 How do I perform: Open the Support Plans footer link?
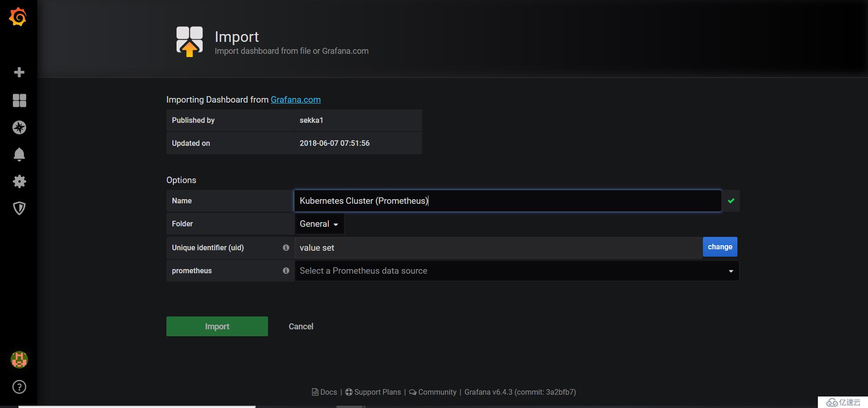pyautogui.click(x=373, y=392)
